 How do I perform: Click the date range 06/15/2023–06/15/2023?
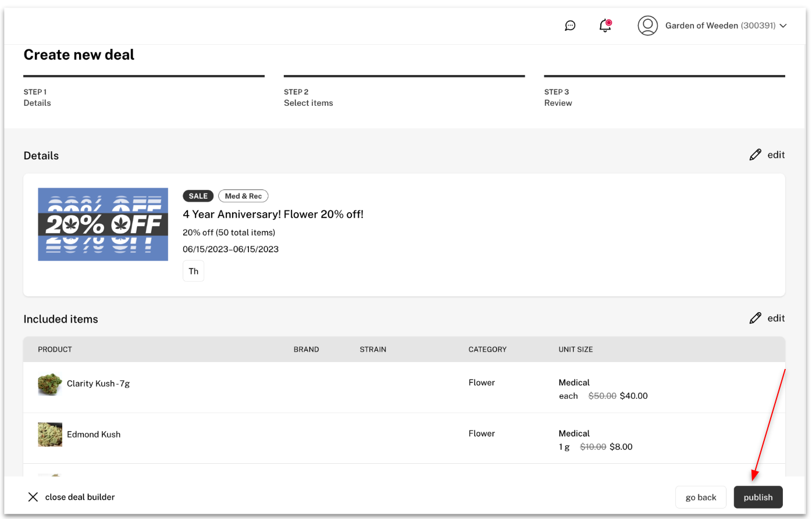click(x=230, y=249)
